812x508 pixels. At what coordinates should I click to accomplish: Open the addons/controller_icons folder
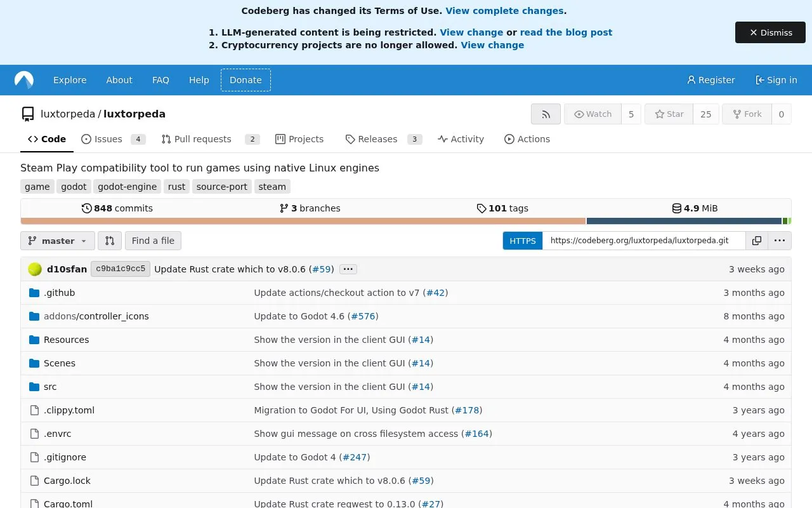pos(96,316)
